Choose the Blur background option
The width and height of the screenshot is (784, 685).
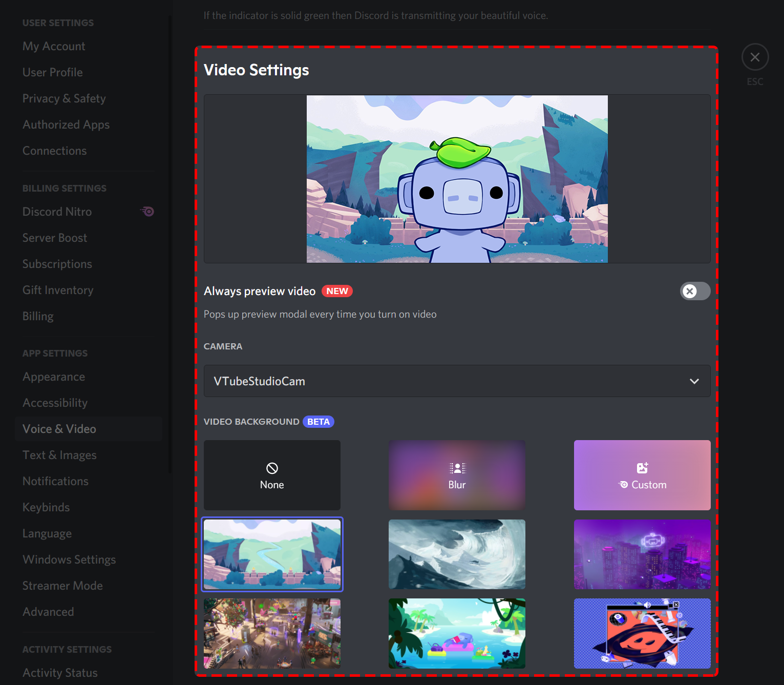pos(457,475)
